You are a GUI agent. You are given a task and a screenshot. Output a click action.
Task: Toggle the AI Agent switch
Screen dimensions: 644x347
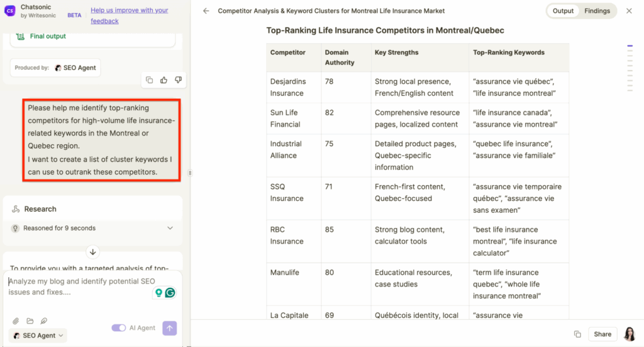pyautogui.click(x=119, y=327)
